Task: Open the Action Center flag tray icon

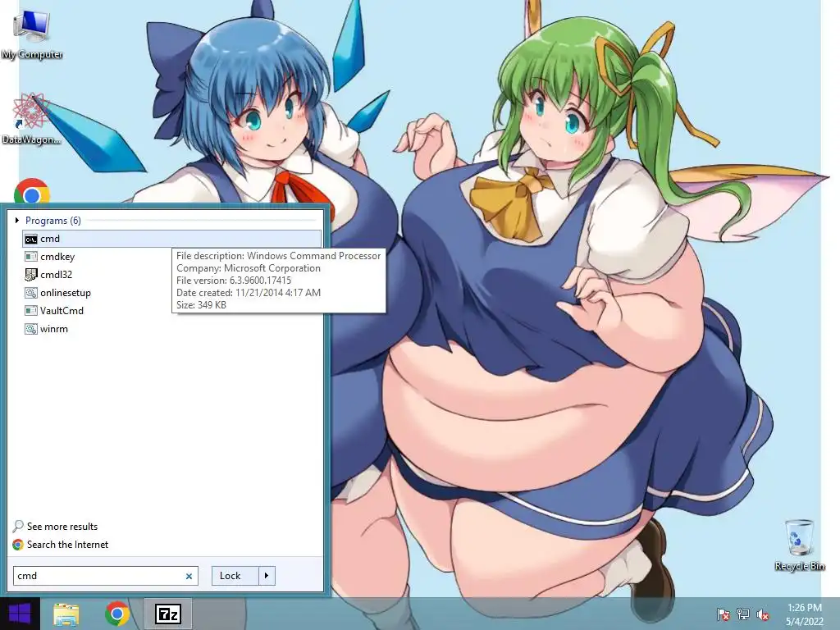Action: 724,614
